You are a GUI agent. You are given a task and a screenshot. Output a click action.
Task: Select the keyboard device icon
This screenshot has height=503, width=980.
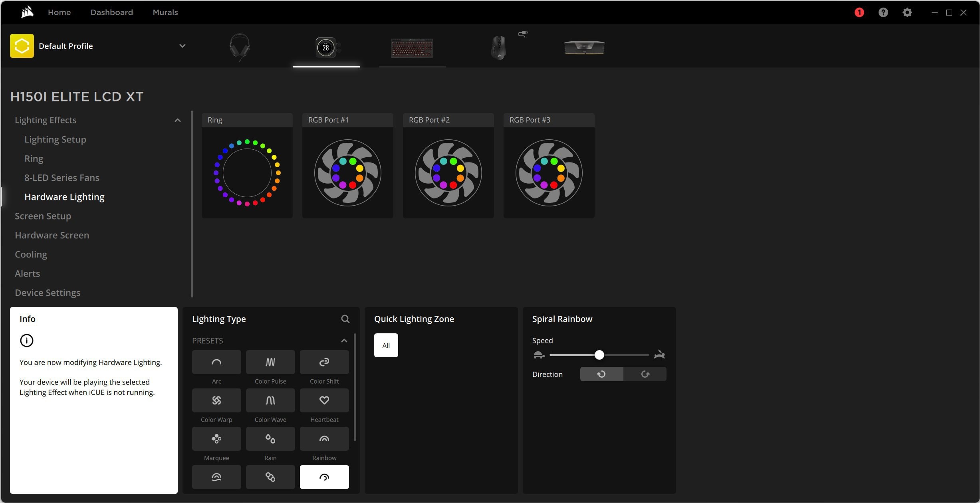412,48
